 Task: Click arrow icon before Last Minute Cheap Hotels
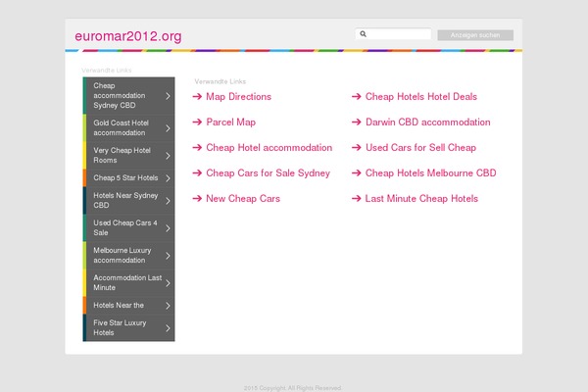357,199
